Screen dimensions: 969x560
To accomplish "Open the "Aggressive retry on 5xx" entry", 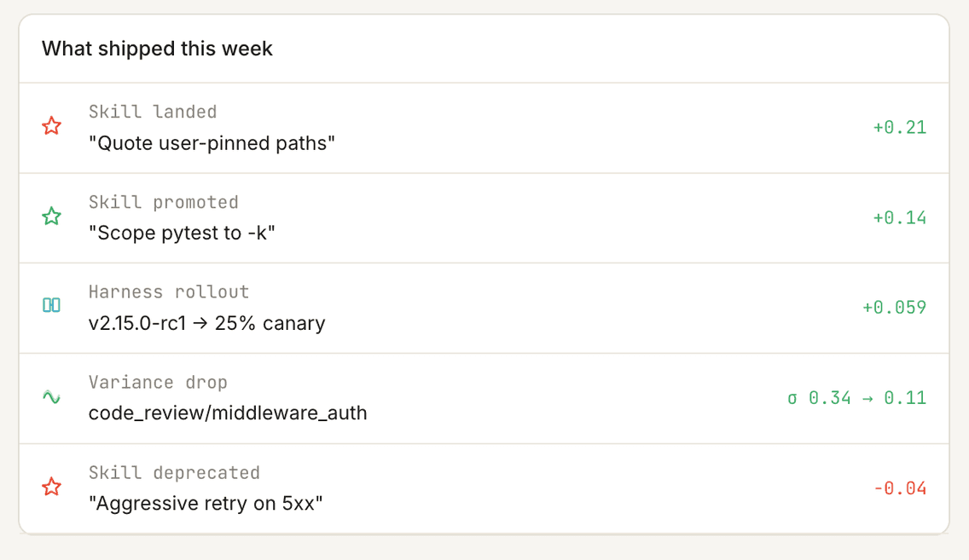I will point(206,504).
